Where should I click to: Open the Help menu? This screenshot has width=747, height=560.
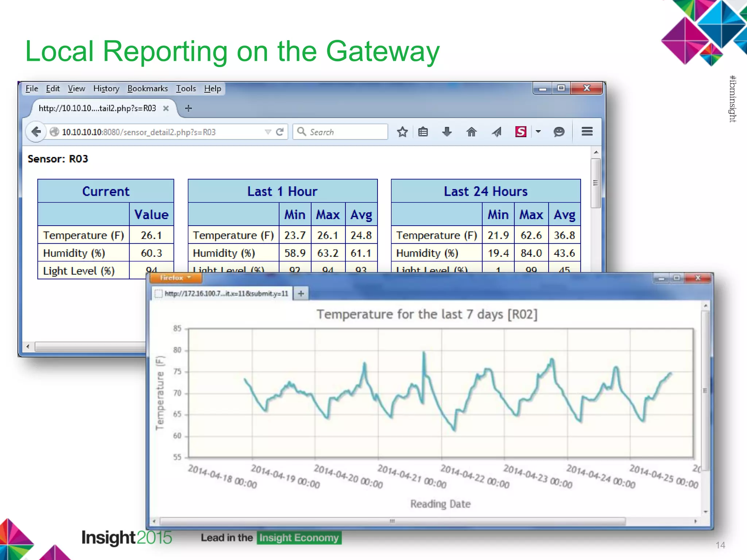[x=212, y=89]
